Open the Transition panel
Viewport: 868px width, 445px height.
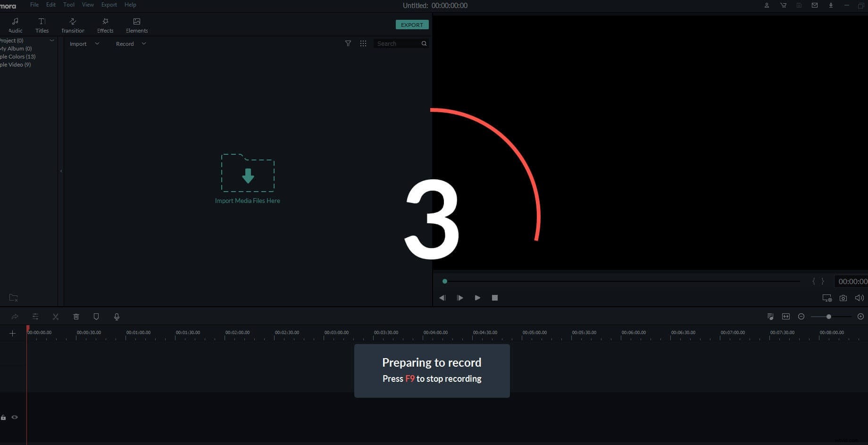tap(73, 25)
